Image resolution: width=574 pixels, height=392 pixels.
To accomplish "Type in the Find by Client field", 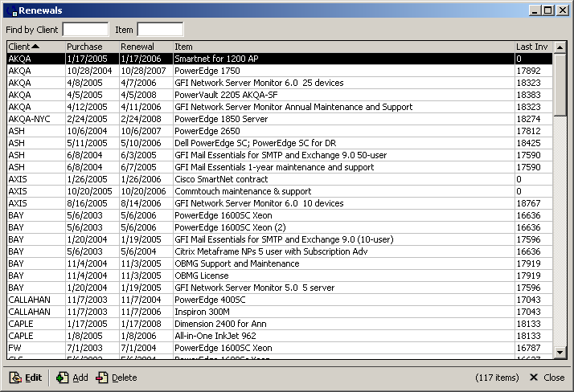I will click(x=85, y=30).
